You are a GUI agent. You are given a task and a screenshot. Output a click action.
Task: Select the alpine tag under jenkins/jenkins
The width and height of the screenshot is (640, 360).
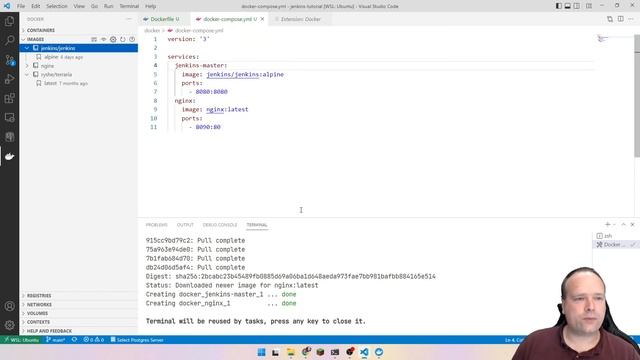click(x=79, y=57)
